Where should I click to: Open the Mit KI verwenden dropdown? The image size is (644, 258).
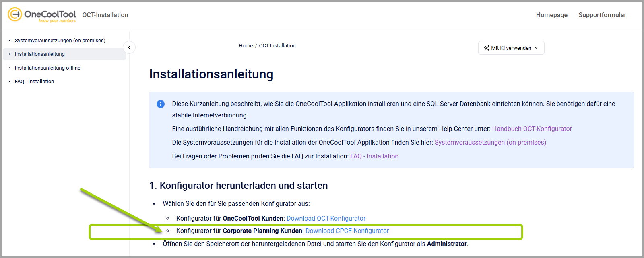(x=511, y=48)
